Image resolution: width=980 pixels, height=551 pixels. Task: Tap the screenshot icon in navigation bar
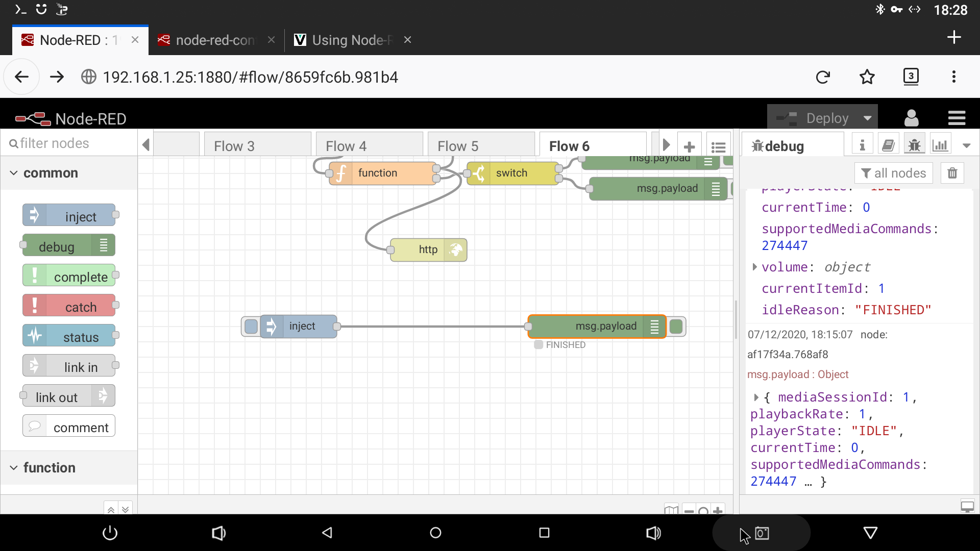pos(762,533)
